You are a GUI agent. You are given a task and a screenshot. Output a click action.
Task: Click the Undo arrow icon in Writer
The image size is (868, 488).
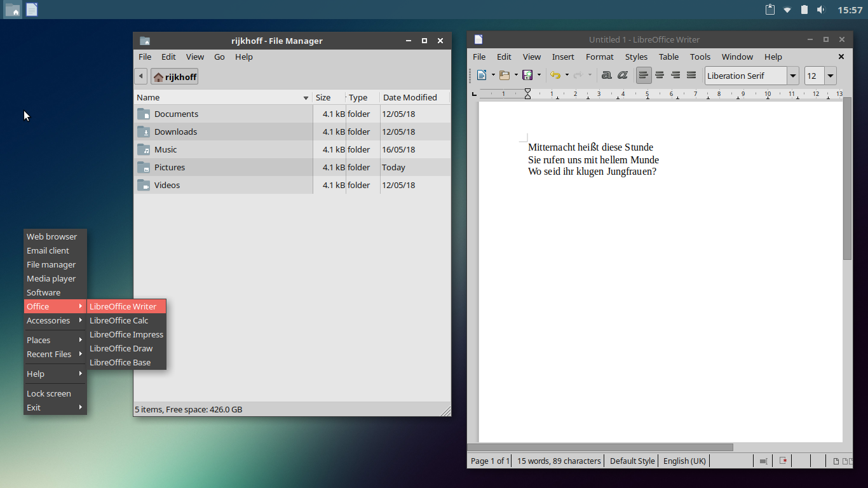tap(555, 75)
